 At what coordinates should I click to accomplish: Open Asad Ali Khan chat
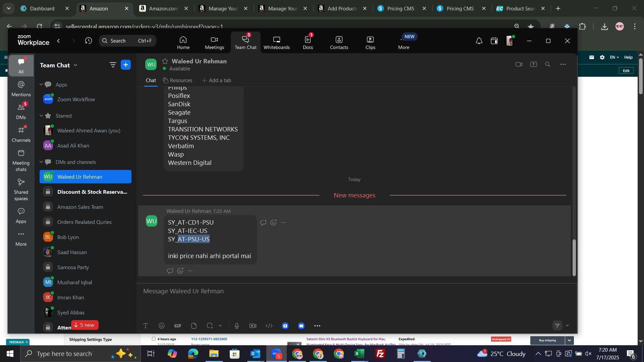point(86,145)
